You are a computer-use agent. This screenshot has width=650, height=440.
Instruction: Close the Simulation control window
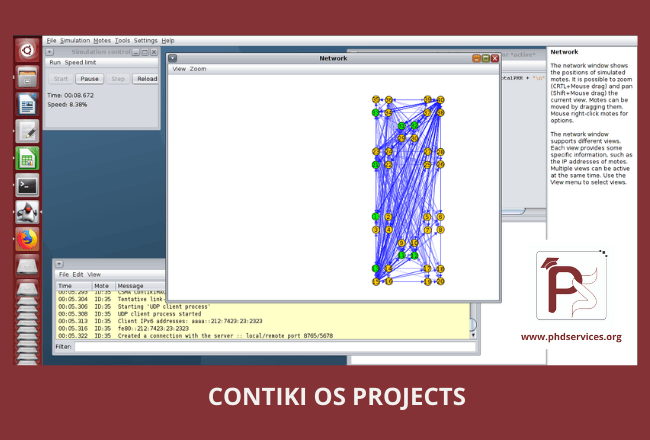[x=154, y=52]
